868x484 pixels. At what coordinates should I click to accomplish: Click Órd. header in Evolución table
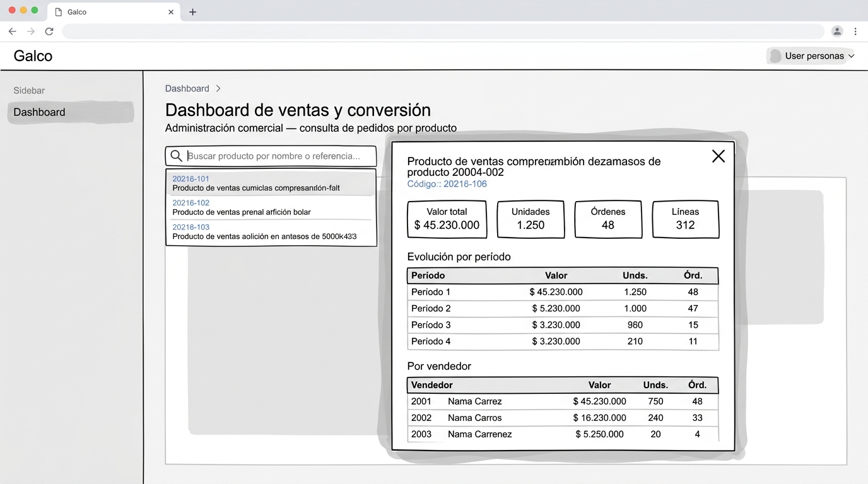pos(693,275)
